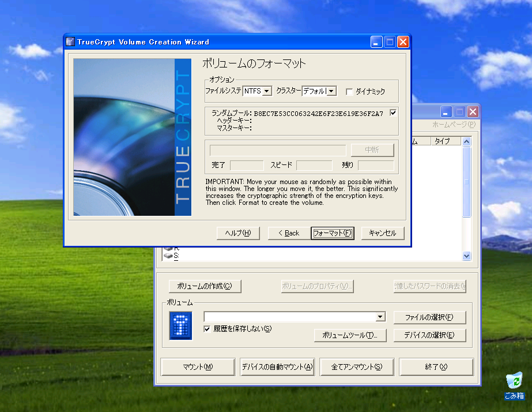Minimize the Volume Creation Wizard window
Viewport: 532px width, 412px height.
click(376, 42)
